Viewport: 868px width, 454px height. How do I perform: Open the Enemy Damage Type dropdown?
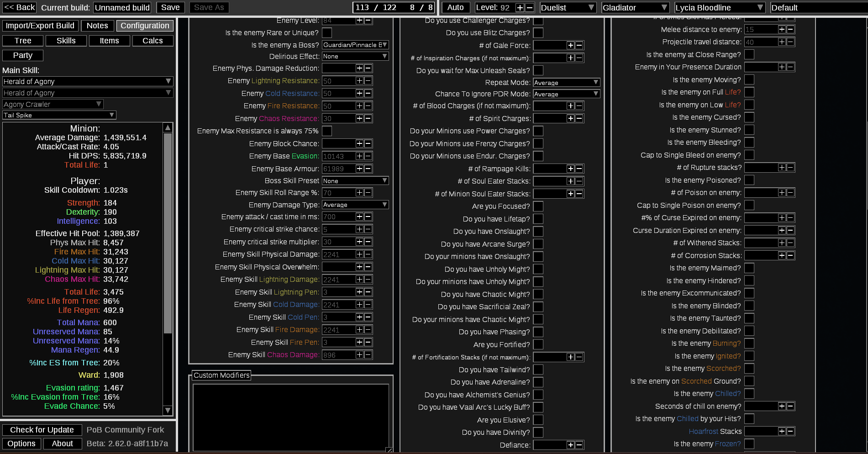[x=355, y=205]
